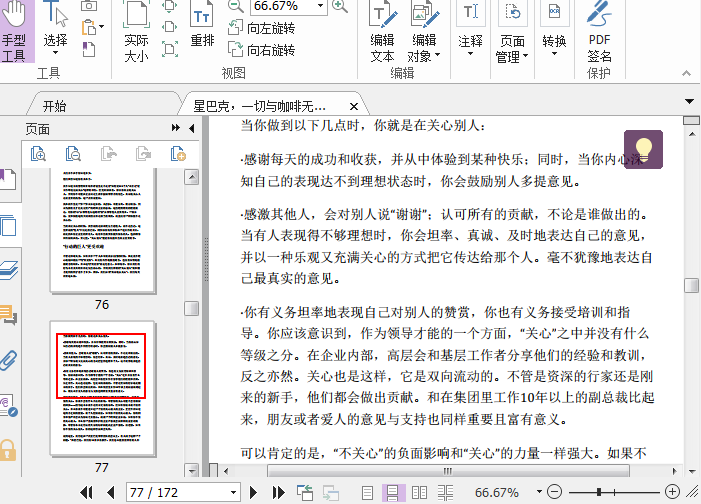Click the ribbon zoom out magnifier
The width and height of the screenshot is (701, 504).
click(x=236, y=6)
